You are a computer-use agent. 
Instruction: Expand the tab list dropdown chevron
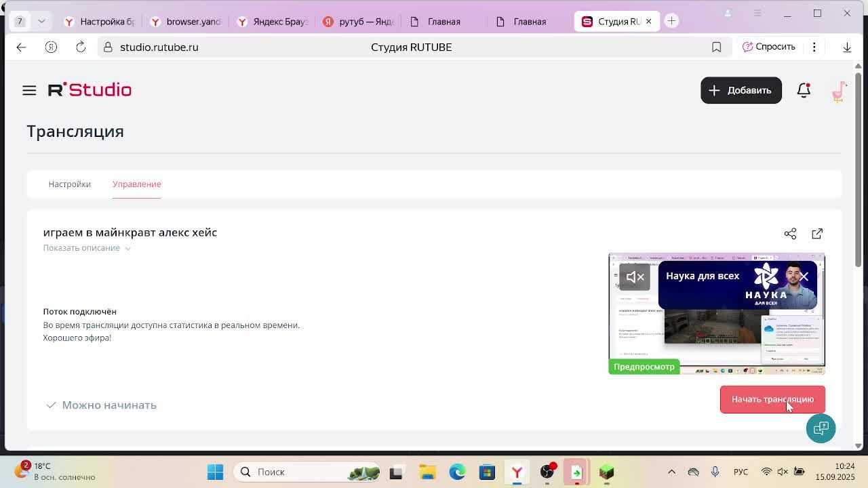pos(41,21)
